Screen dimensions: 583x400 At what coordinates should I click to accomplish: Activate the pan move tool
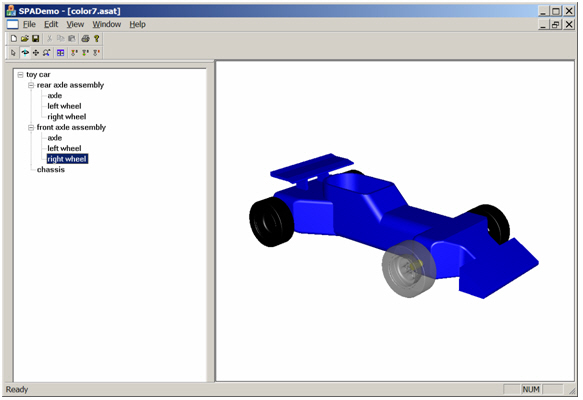[36, 53]
